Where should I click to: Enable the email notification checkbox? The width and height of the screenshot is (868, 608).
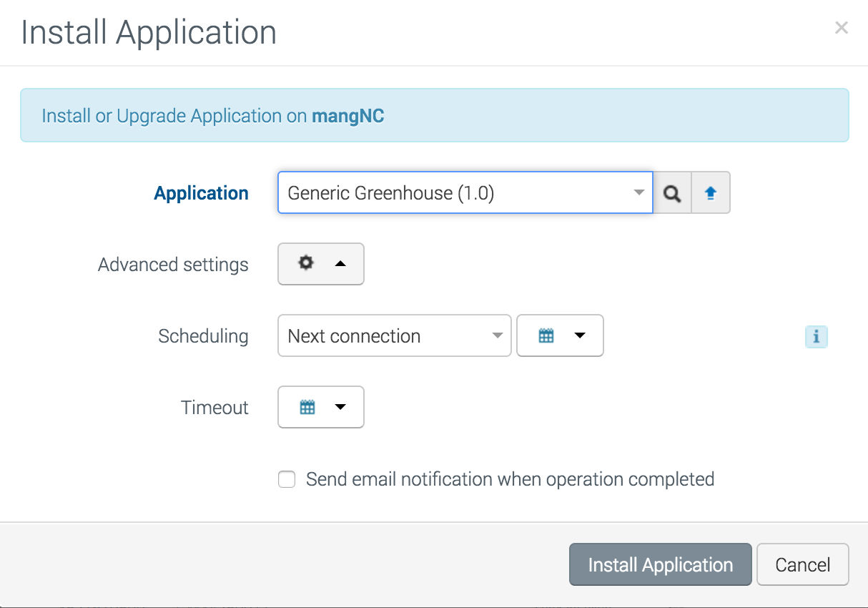point(287,479)
